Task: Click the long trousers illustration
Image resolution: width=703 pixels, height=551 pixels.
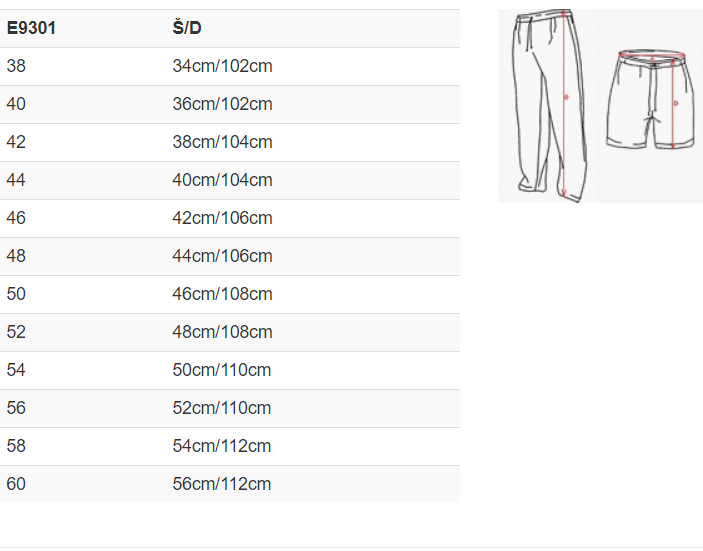Action: coord(546,105)
